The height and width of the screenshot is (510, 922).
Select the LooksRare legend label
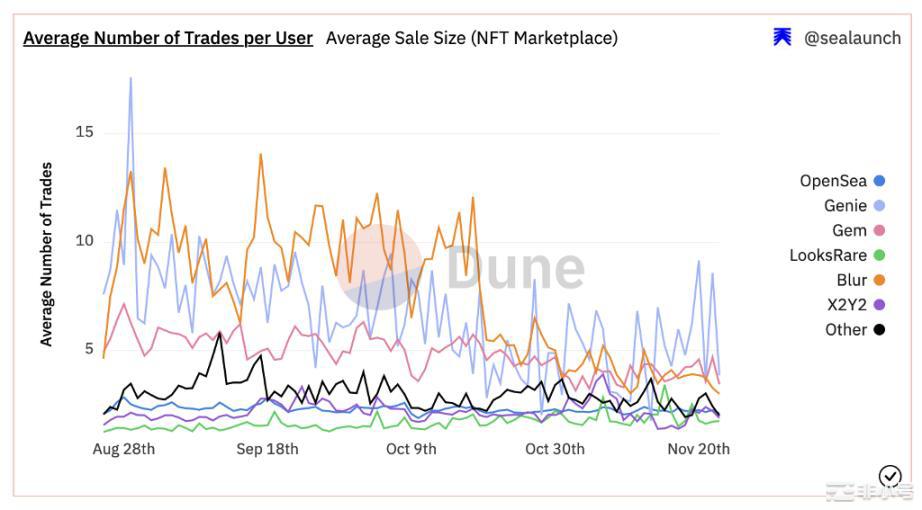pyautogui.click(x=828, y=256)
